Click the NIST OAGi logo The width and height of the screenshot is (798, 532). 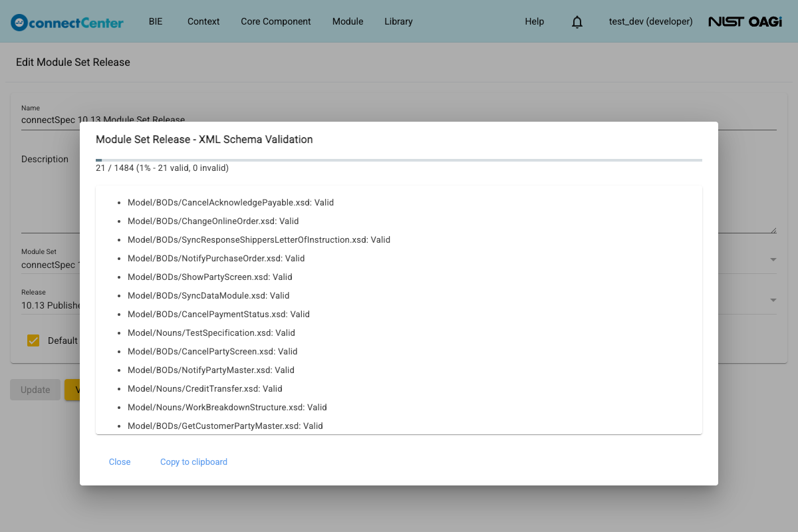point(745,22)
